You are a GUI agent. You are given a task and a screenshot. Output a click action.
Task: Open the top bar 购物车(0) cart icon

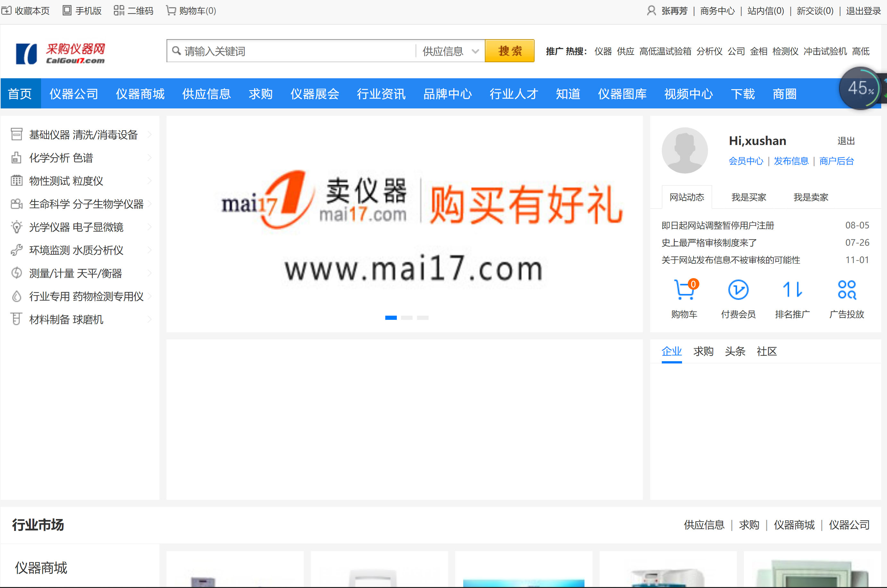coord(171,11)
